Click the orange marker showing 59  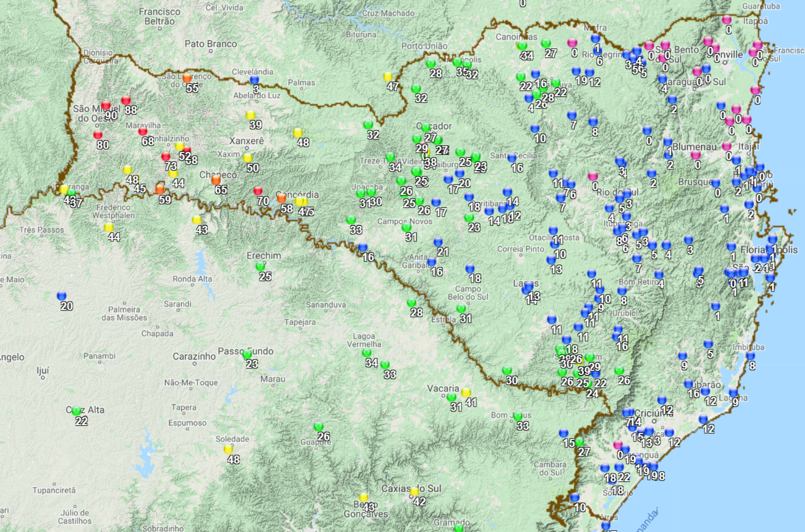pos(160,190)
